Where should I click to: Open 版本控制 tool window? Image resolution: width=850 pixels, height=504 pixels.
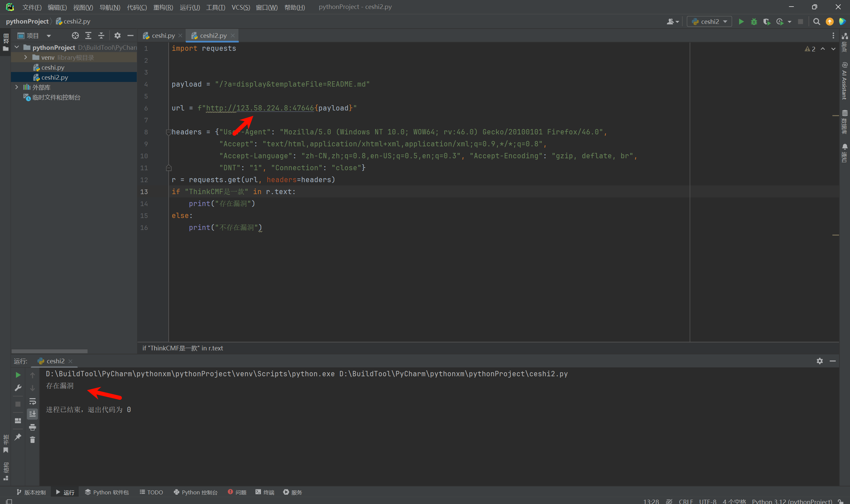(x=31, y=492)
